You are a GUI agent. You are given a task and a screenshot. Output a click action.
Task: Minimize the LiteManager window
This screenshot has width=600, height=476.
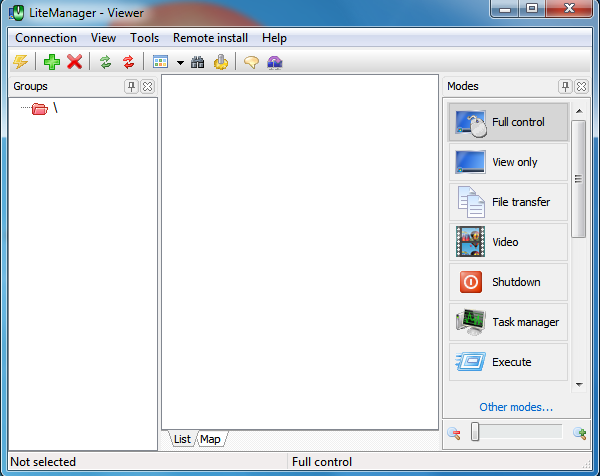(505, 8)
